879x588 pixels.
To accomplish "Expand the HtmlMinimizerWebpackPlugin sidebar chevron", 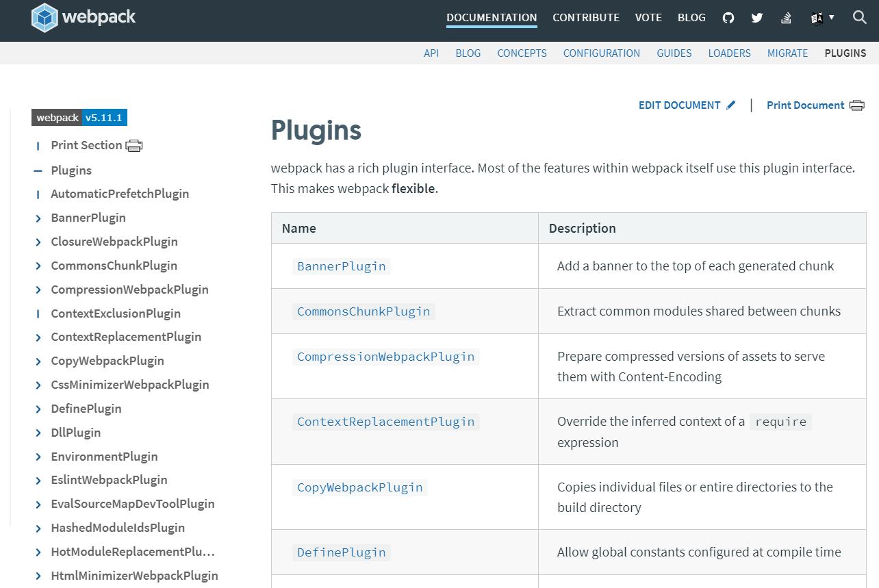I will tap(38, 576).
